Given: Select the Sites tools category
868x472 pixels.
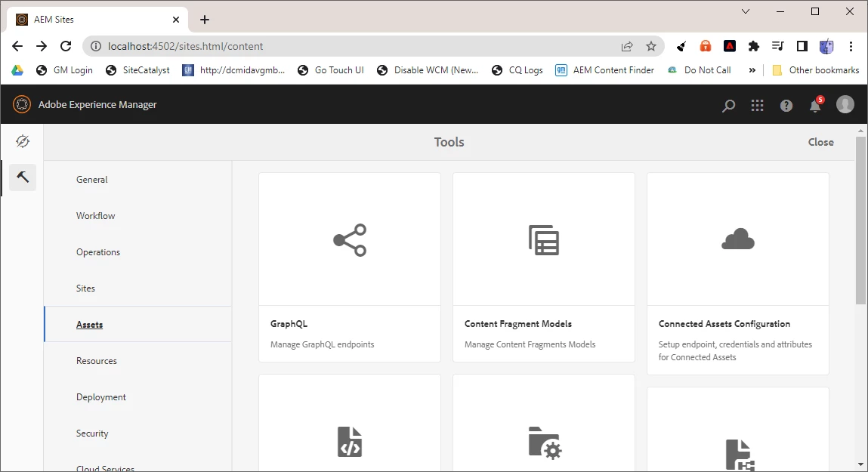Looking at the screenshot, I should (x=86, y=288).
